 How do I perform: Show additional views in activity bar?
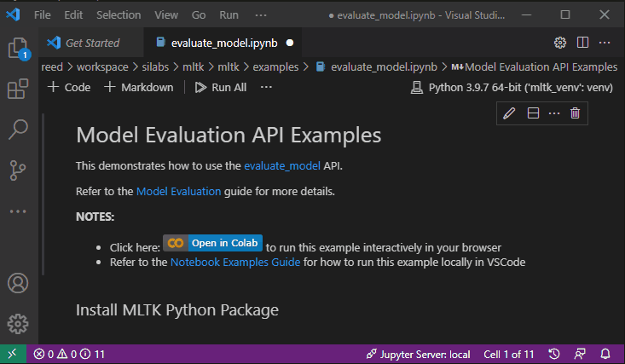(18, 211)
